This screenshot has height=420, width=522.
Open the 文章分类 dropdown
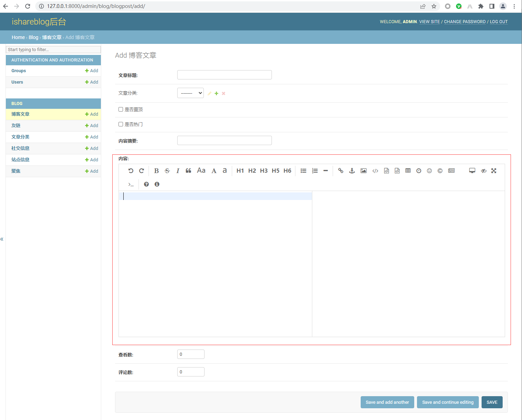[190, 93]
